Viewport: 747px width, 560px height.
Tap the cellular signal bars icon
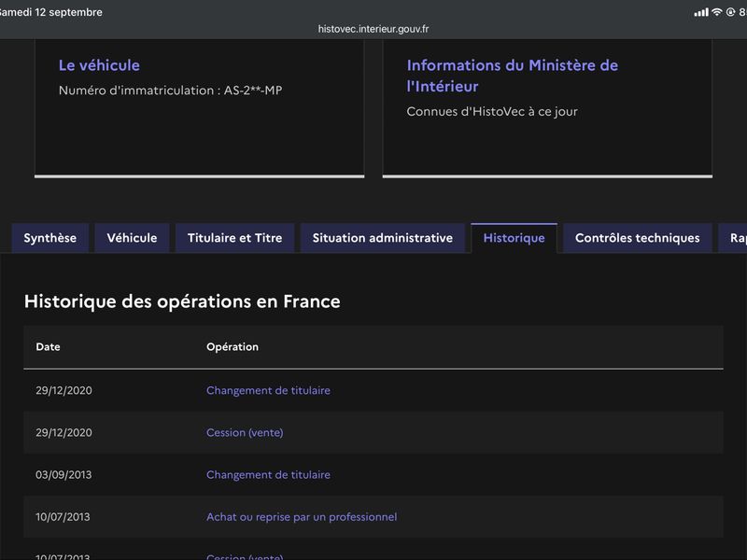pyautogui.click(x=701, y=12)
